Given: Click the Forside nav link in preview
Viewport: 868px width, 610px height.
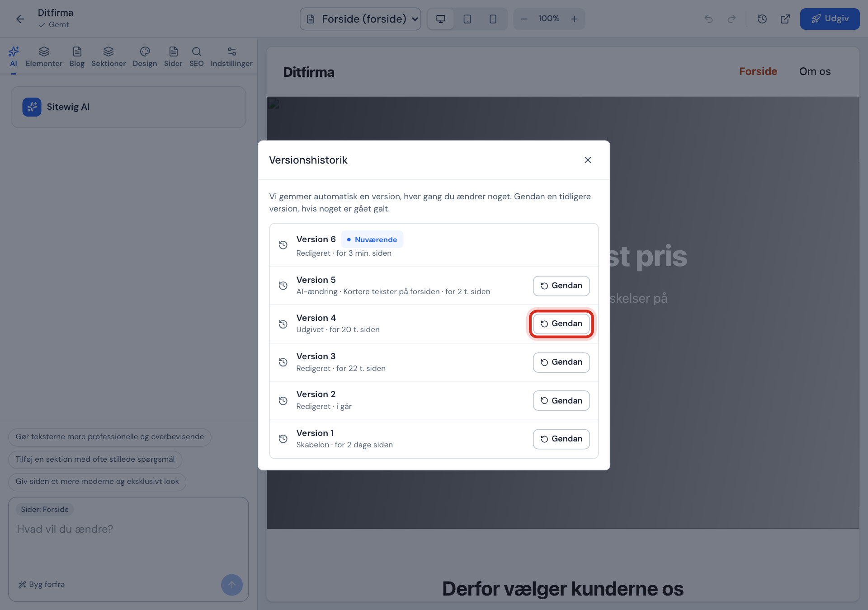Looking at the screenshot, I should (758, 72).
